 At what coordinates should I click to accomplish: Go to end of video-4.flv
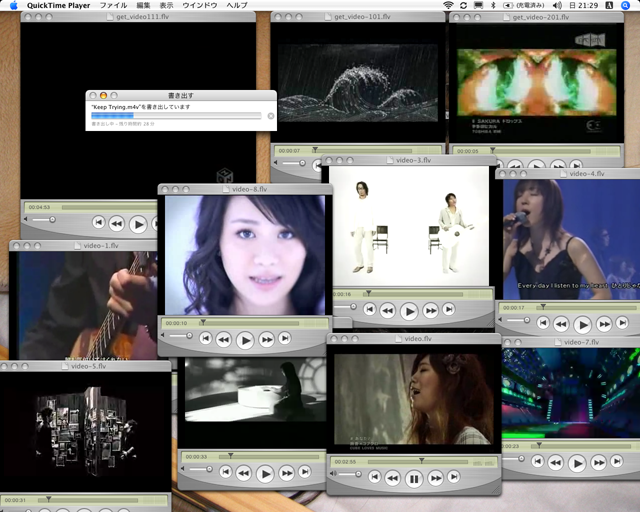tap(622, 323)
